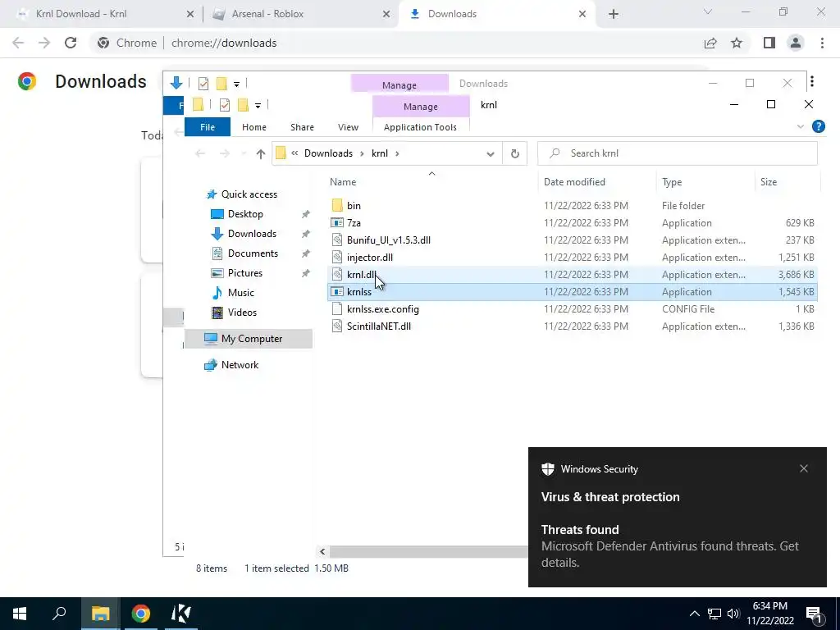Open Downloads in the navigation pane

pos(252,234)
